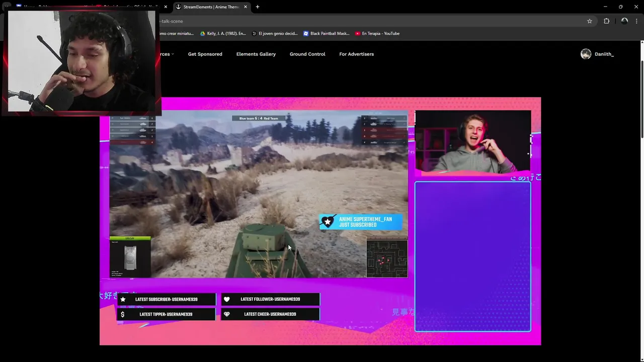Click the Blue team vs Red Team score

coord(259,119)
